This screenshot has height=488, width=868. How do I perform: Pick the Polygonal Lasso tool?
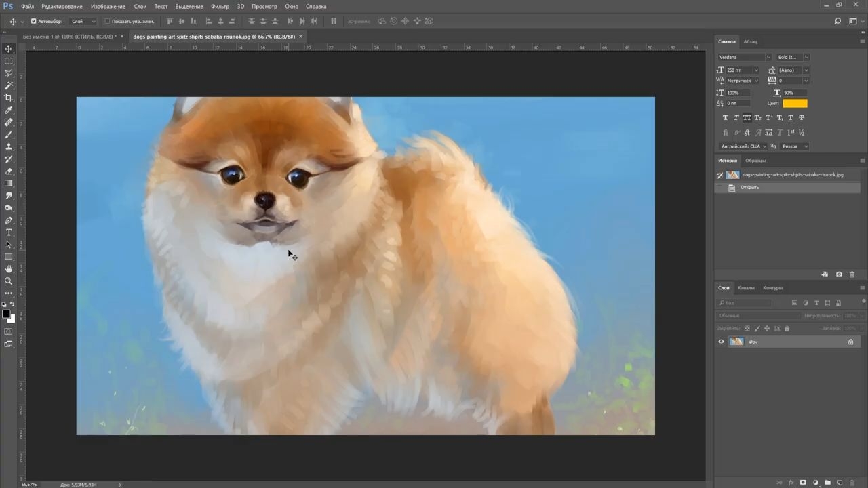click(9, 73)
